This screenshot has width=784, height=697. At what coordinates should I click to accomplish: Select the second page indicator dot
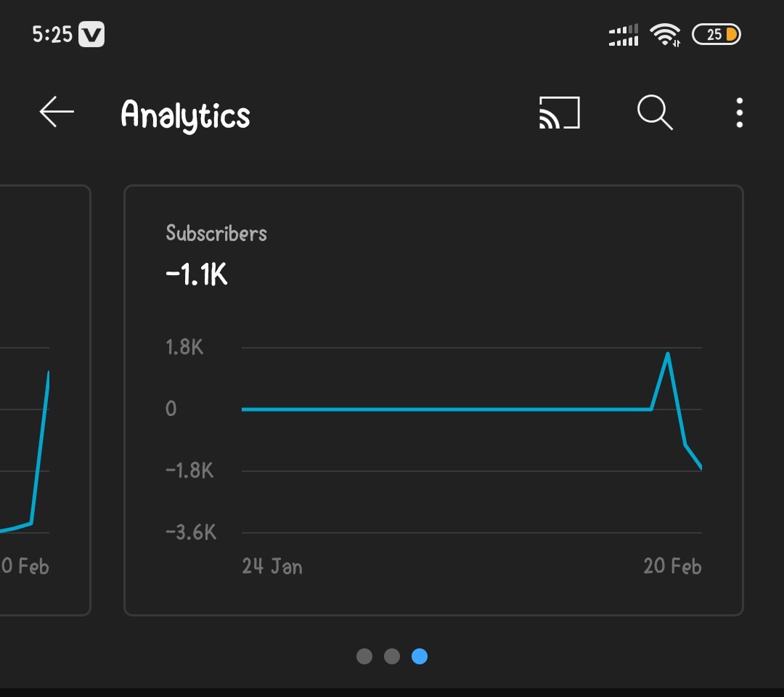(x=391, y=656)
